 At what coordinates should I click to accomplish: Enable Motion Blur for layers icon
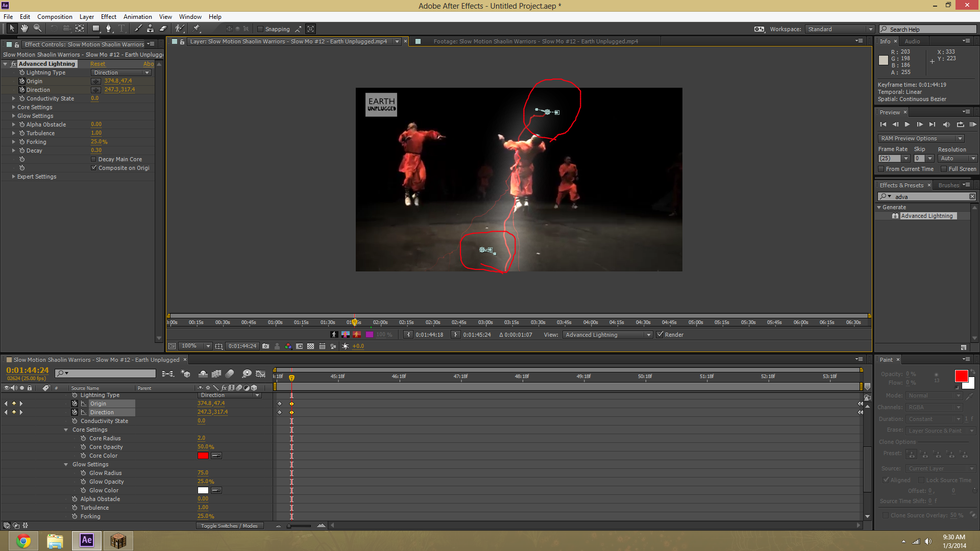[x=230, y=374]
